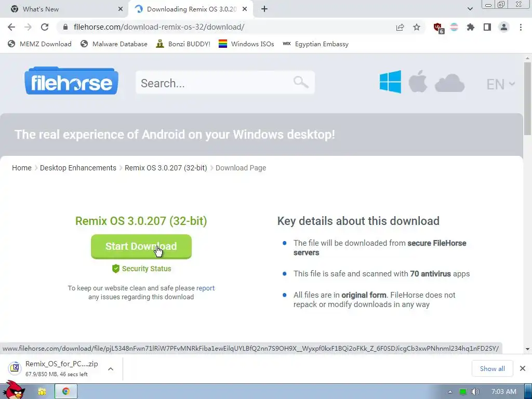Open the volume speaker tray icon

point(475,392)
